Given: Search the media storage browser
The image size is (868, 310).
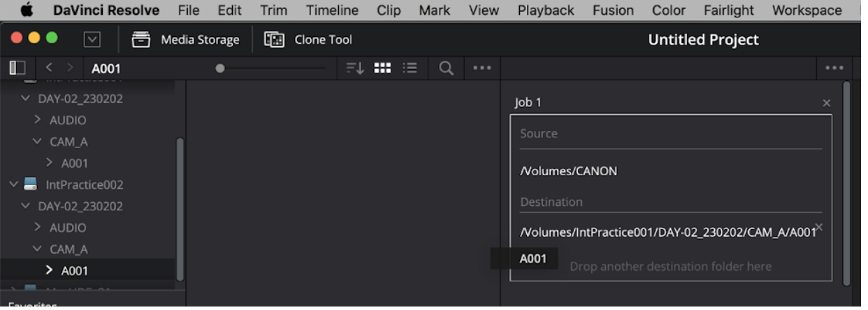Looking at the screenshot, I should point(446,68).
